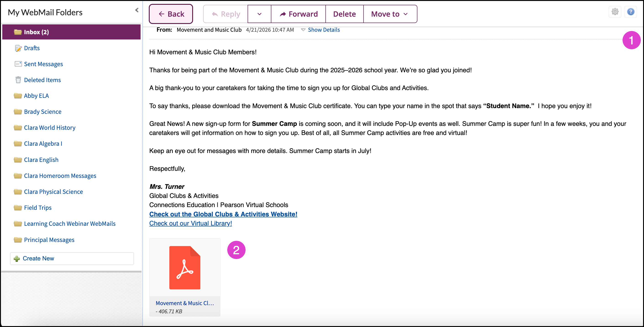Click the settings gear icon
This screenshot has width=644, height=327.
tap(615, 11)
